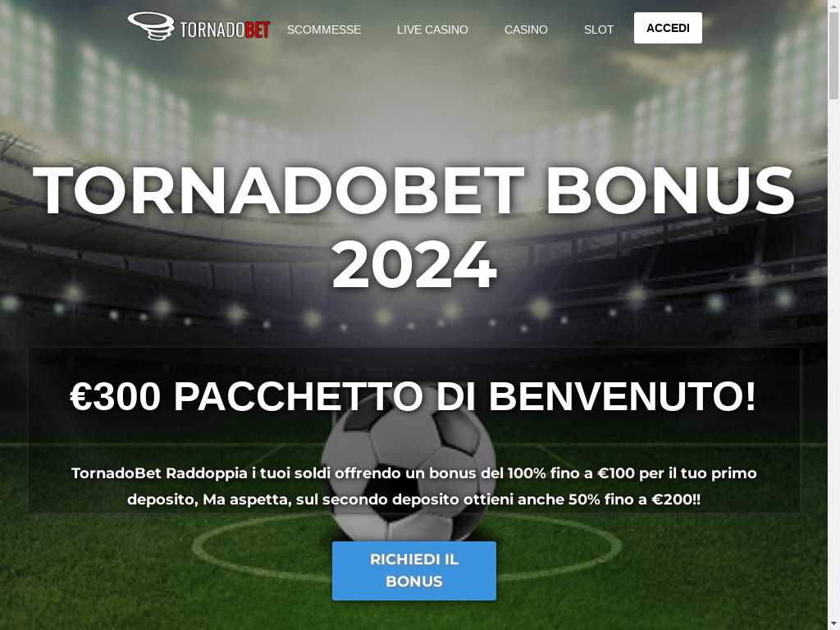
Task: Click the bonus description paragraph about primo deposito
Action: pyautogui.click(x=413, y=486)
